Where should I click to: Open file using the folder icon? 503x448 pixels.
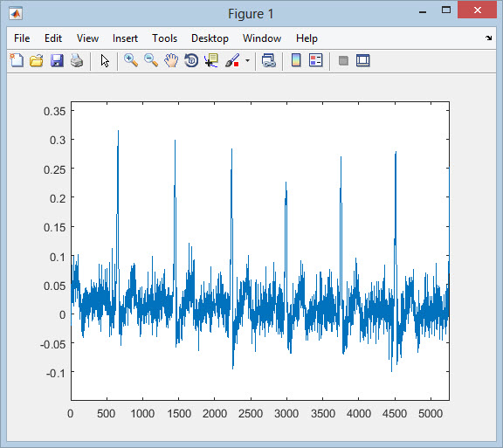[37, 60]
